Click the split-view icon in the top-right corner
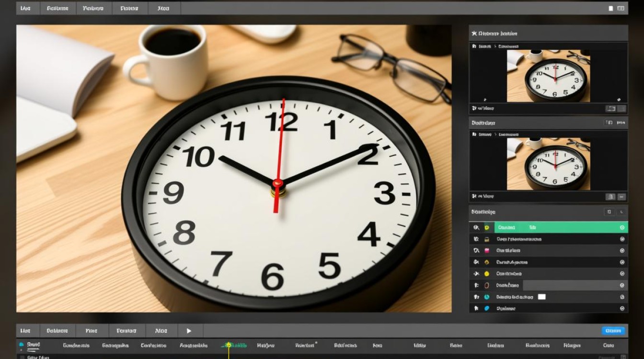 tap(621, 8)
